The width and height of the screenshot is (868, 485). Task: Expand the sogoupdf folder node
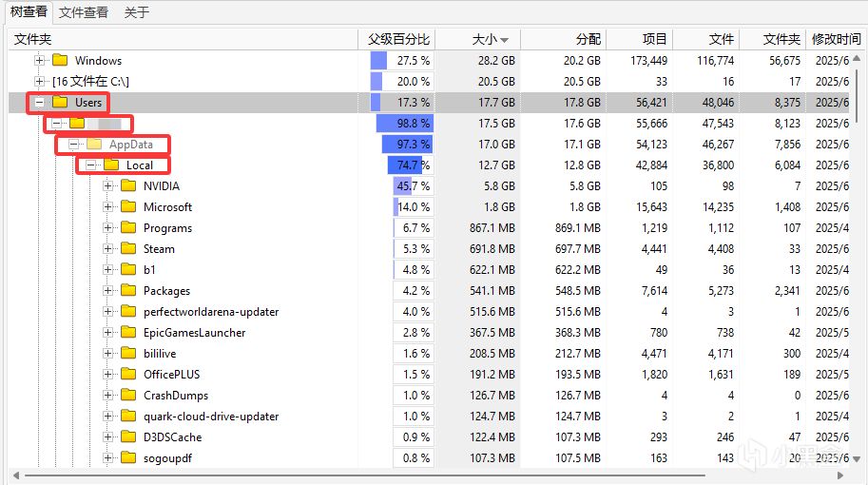108,457
